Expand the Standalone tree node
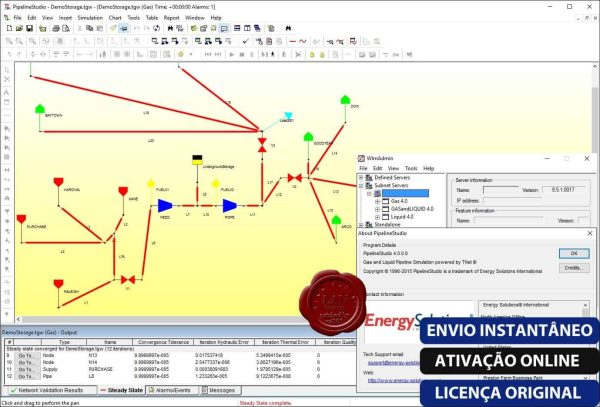 [360, 225]
